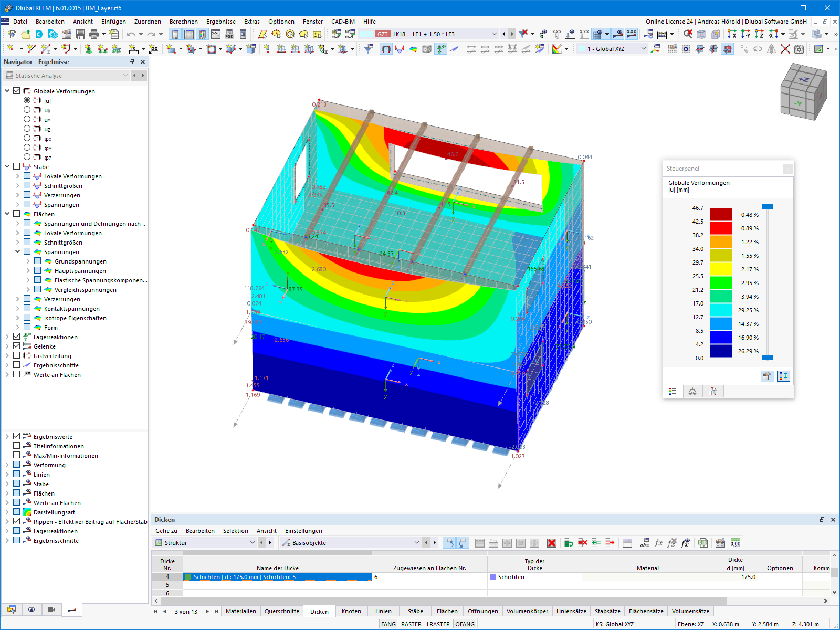840x630 pixels.
Task: Expand the Ergebniswerte tree node
Action: pos(7,436)
